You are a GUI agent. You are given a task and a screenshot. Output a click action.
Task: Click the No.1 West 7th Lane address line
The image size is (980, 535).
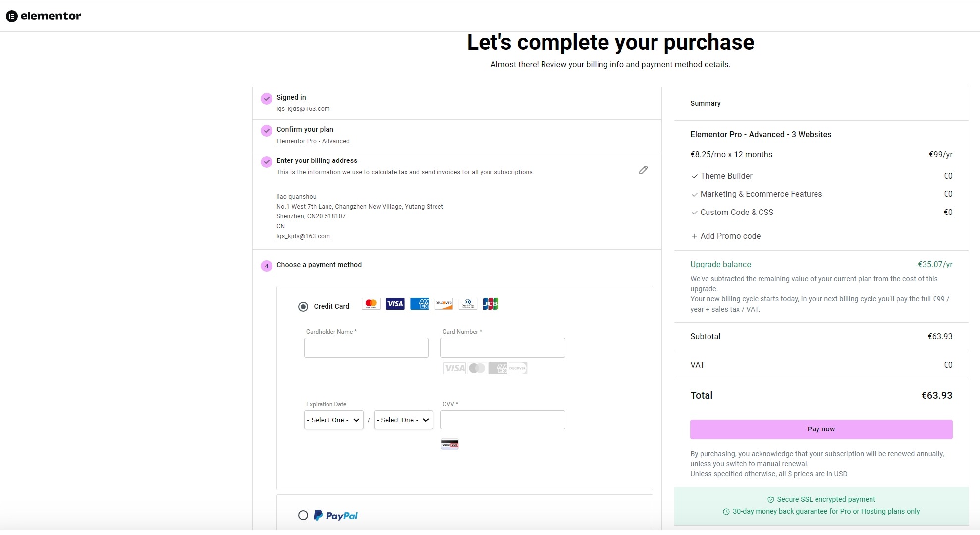pos(360,207)
